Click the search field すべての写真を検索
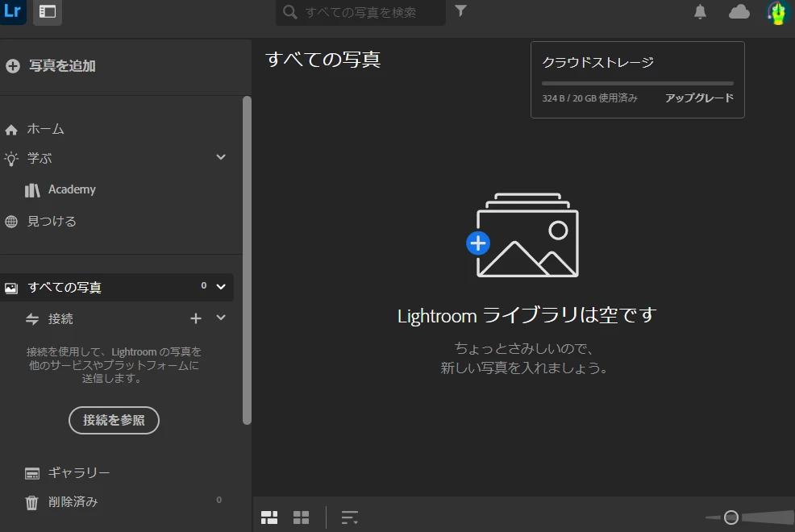 [x=360, y=12]
